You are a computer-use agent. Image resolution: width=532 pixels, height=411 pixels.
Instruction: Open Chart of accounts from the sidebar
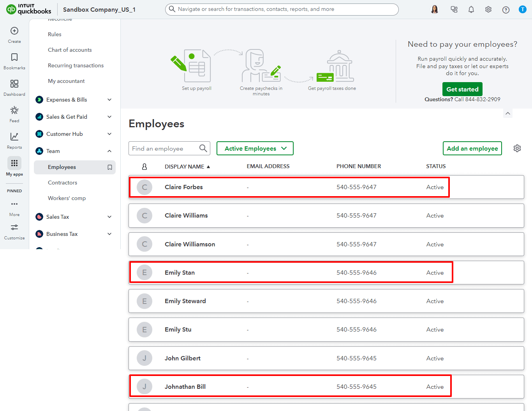(70, 50)
